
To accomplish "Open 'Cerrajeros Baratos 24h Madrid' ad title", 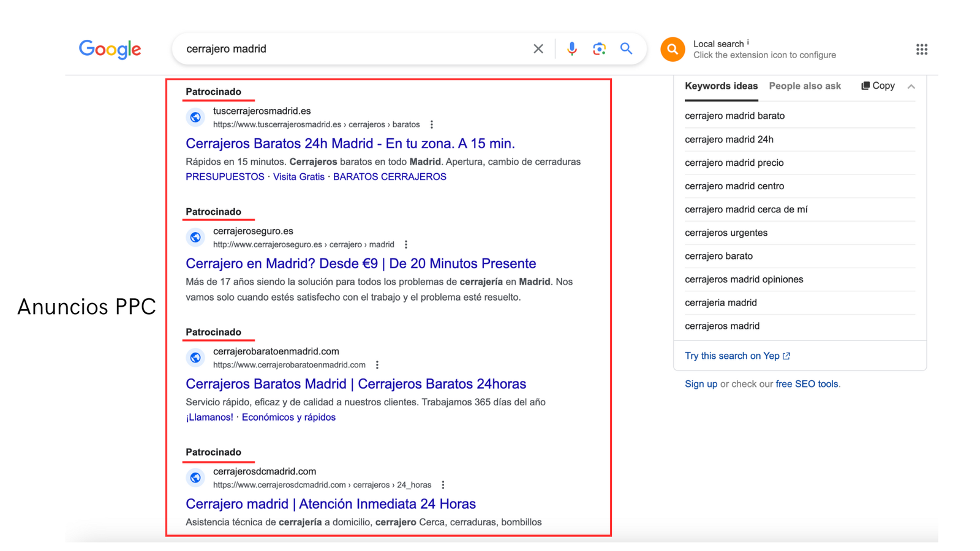I will pyautogui.click(x=350, y=143).
